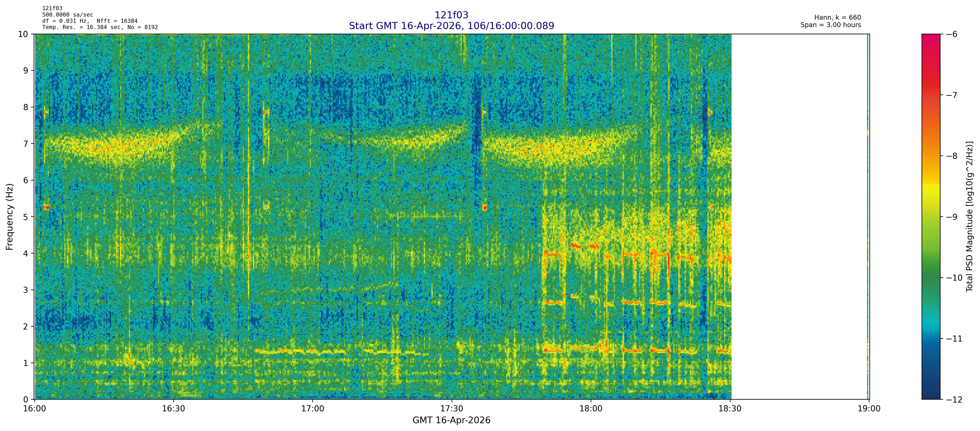Viewport: 980px width, 431px height.
Task: Click the '18:30' x-axis tick label
Action: (x=730, y=409)
